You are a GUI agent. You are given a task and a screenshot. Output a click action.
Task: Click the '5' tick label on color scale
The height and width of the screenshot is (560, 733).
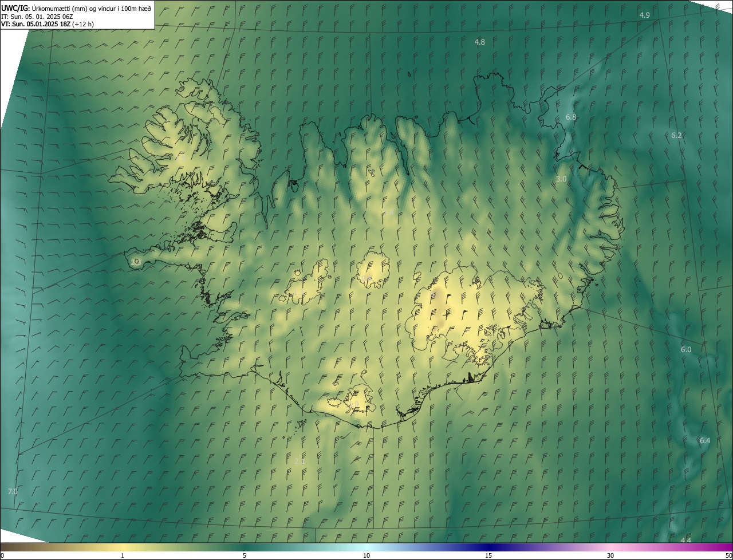pyautogui.click(x=245, y=555)
